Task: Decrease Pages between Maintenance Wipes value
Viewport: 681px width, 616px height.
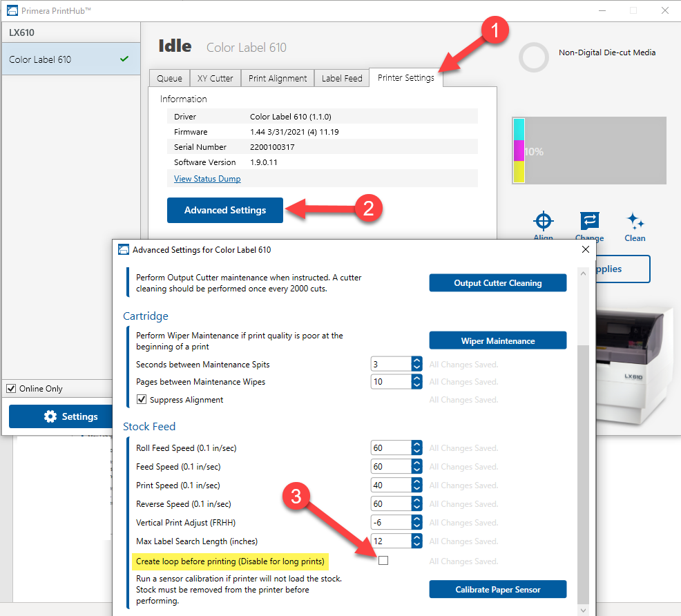Action: (x=416, y=385)
